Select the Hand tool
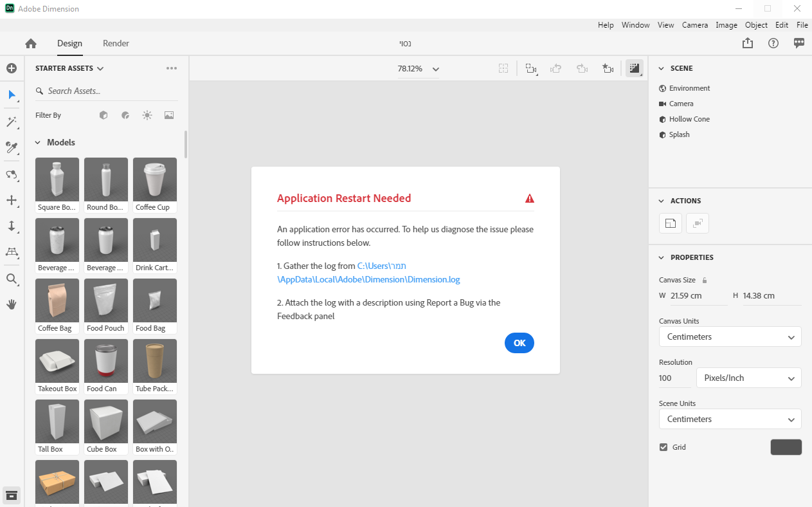The width and height of the screenshot is (812, 507). [x=12, y=304]
